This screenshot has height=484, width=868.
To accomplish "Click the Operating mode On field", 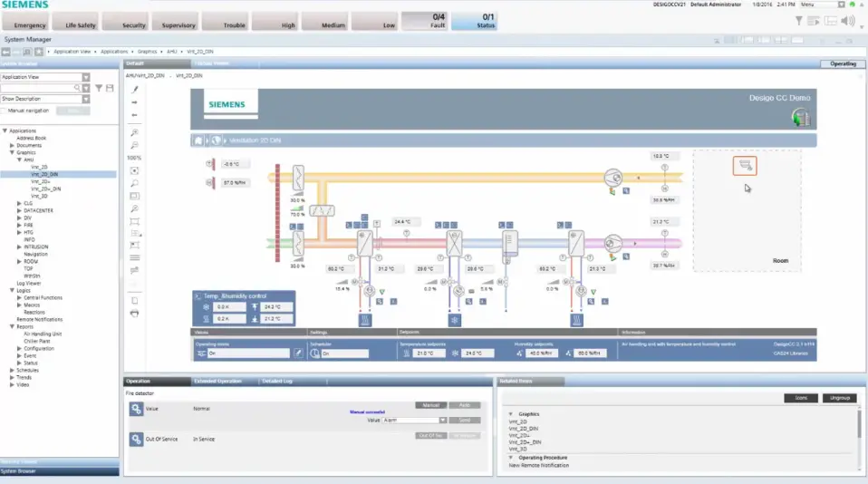I will [248, 353].
